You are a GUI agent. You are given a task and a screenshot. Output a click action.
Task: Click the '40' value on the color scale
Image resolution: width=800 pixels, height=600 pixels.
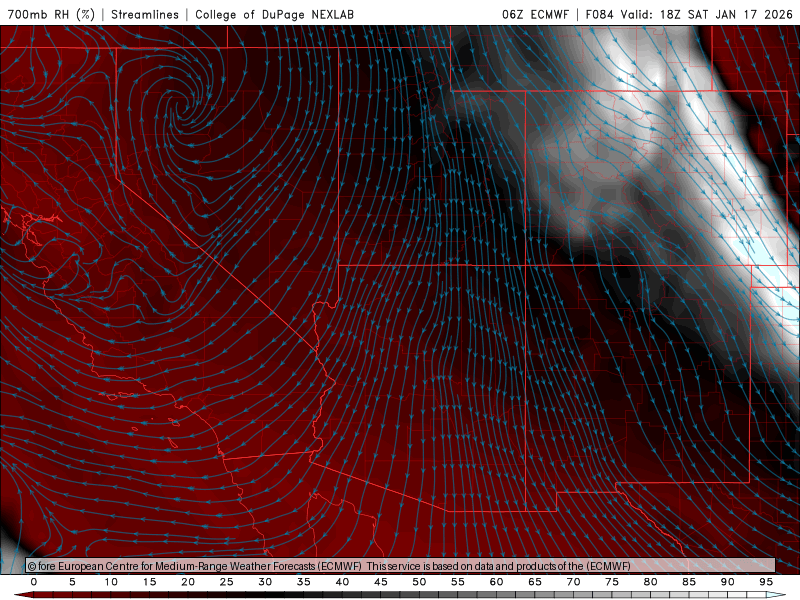tap(342, 582)
